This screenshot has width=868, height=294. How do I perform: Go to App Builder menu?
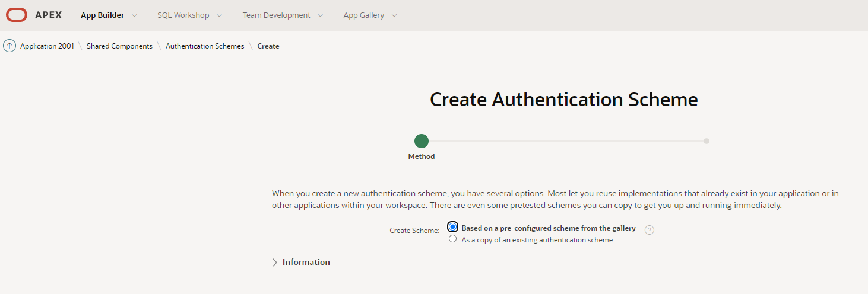coord(102,15)
